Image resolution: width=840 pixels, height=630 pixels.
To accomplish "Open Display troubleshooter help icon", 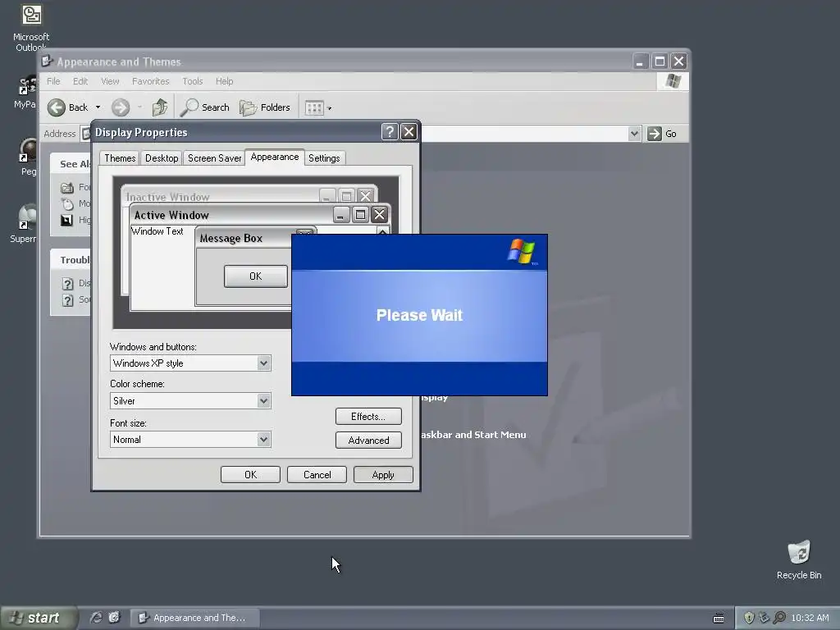I will [x=67, y=283].
